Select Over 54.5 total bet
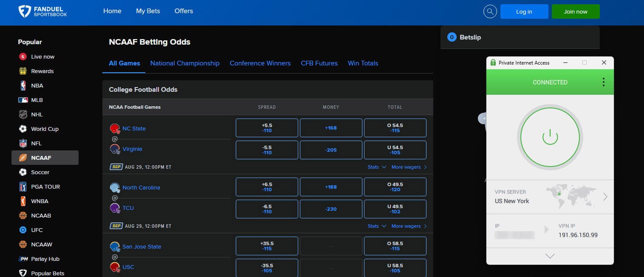Viewport: 644px width, 277px height. click(395, 128)
